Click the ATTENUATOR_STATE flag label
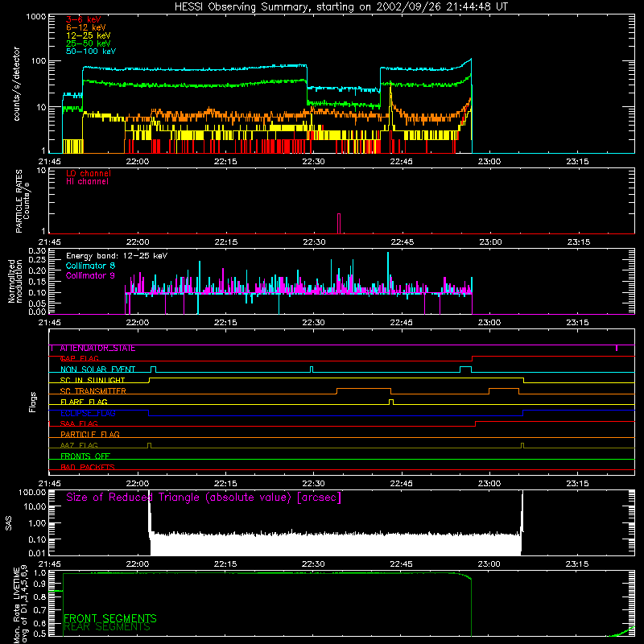 click(97, 349)
